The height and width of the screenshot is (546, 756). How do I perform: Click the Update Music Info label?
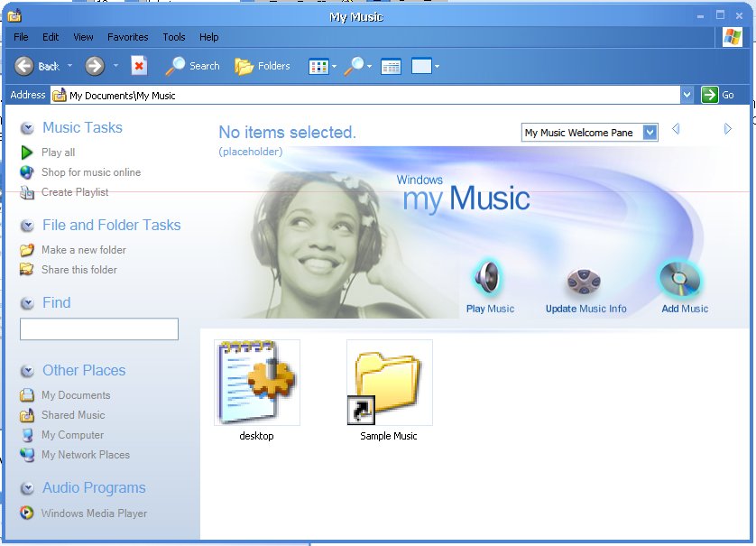pyautogui.click(x=585, y=309)
